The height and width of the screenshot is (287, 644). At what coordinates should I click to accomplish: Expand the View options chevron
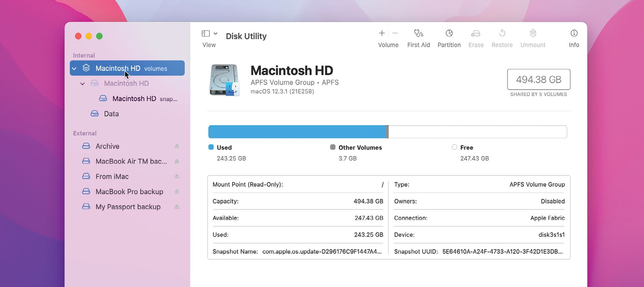tap(216, 33)
